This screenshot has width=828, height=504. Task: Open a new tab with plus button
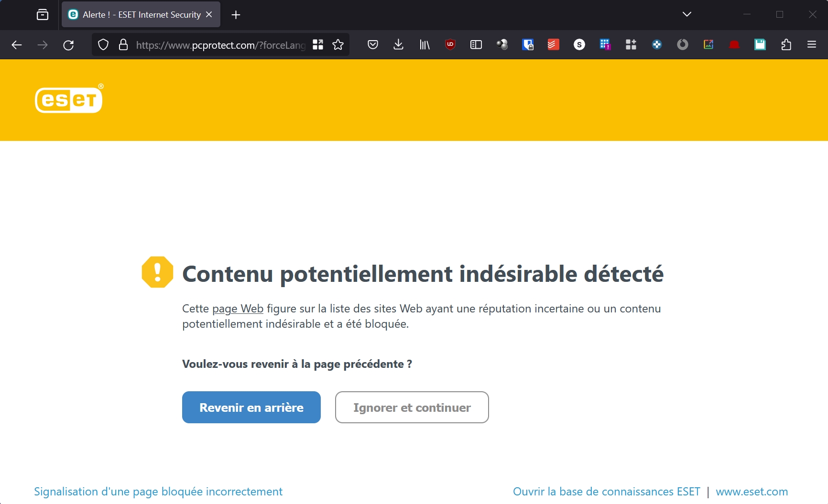tap(236, 15)
